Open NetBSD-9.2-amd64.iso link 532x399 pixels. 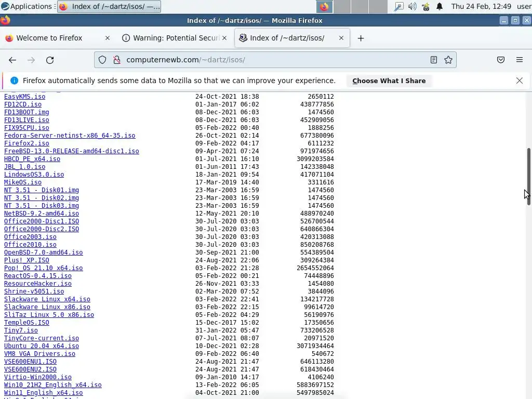click(x=42, y=214)
